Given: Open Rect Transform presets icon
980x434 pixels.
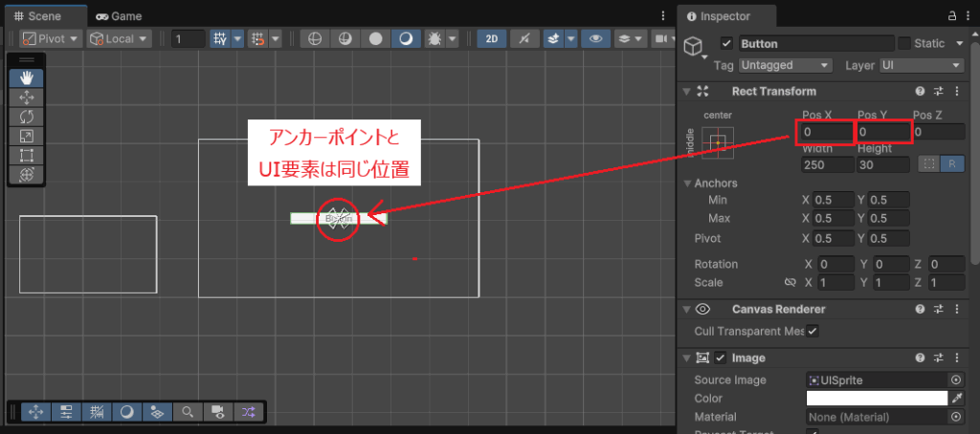Looking at the screenshot, I should [938, 91].
